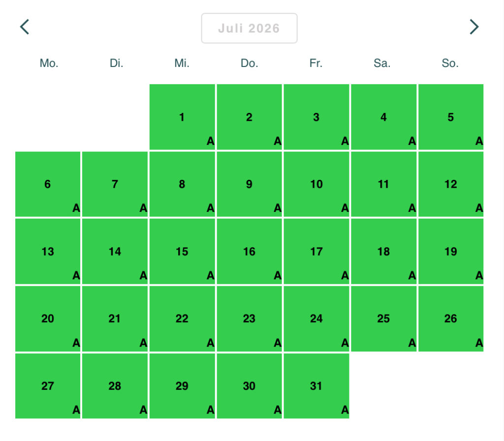Image resolution: width=504 pixels, height=441 pixels.
Task: Select day 9 in the calendar
Action: (249, 184)
